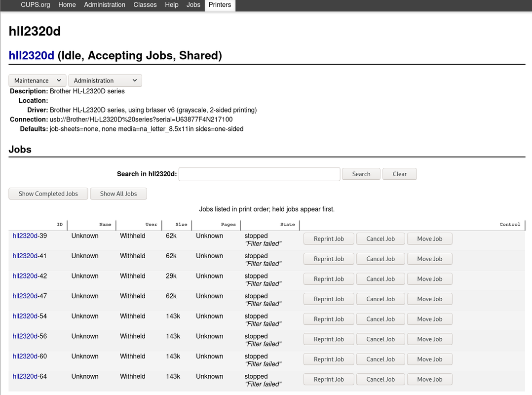The height and width of the screenshot is (395, 532).
Task: Open the Administration tab in the top bar
Action: tap(105, 5)
